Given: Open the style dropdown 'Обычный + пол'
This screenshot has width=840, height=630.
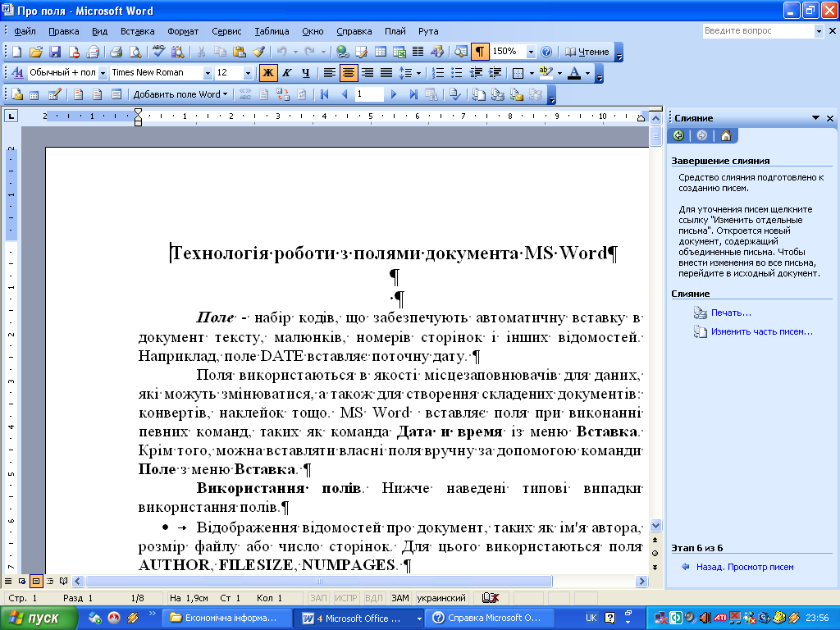Looking at the screenshot, I should [x=103, y=72].
